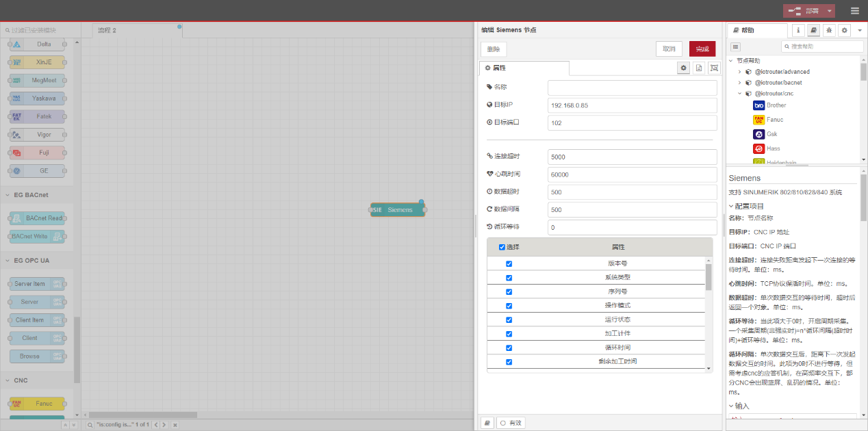Expand the @iotrouter/advanced tree node
Viewport: 868px width, 431px height.
pyautogui.click(x=739, y=72)
